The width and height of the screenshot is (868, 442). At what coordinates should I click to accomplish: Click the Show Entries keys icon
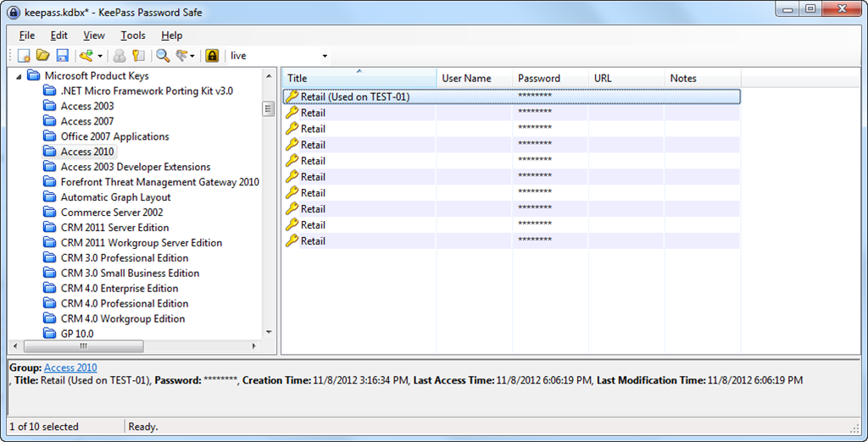point(182,56)
